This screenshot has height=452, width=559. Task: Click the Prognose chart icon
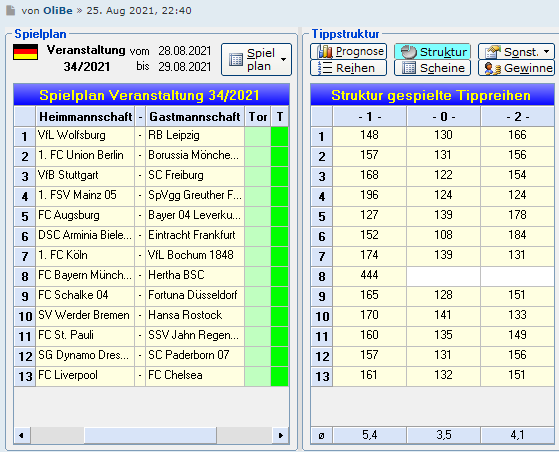coord(325,52)
